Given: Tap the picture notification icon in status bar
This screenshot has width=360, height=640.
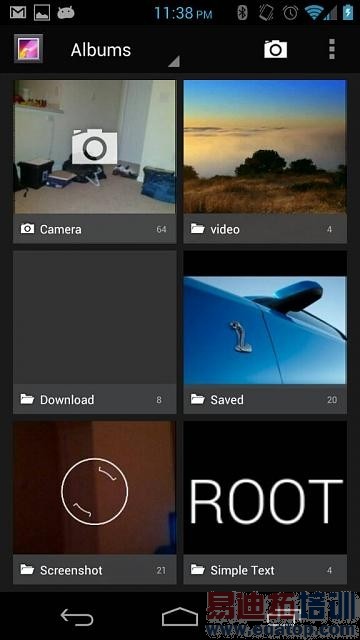Looking at the screenshot, I should 42,12.
